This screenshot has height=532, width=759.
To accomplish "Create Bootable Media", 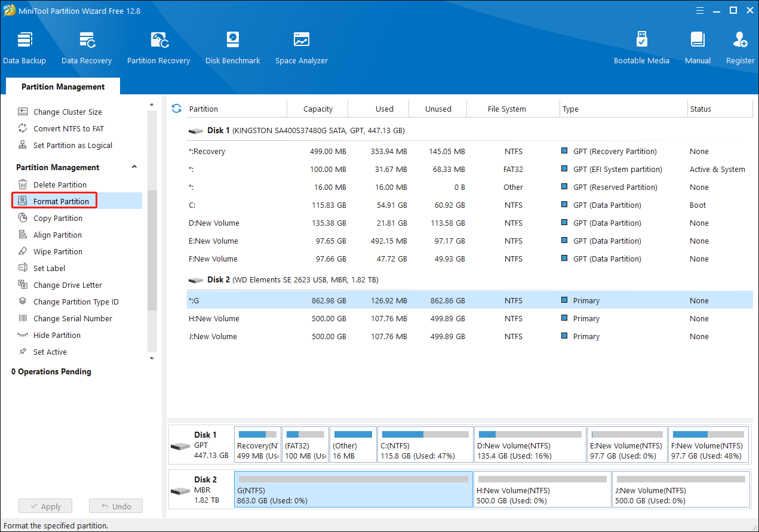I will point(641,48).
